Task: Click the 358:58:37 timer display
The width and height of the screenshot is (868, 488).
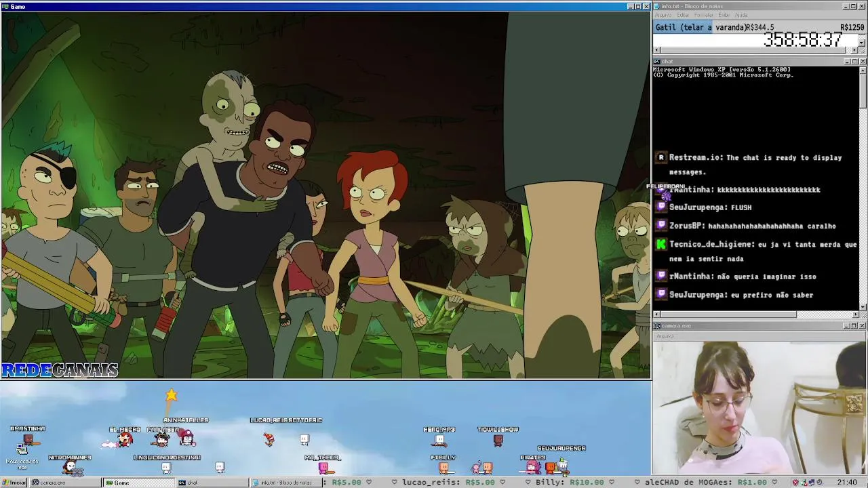Action: coord(803,40)
